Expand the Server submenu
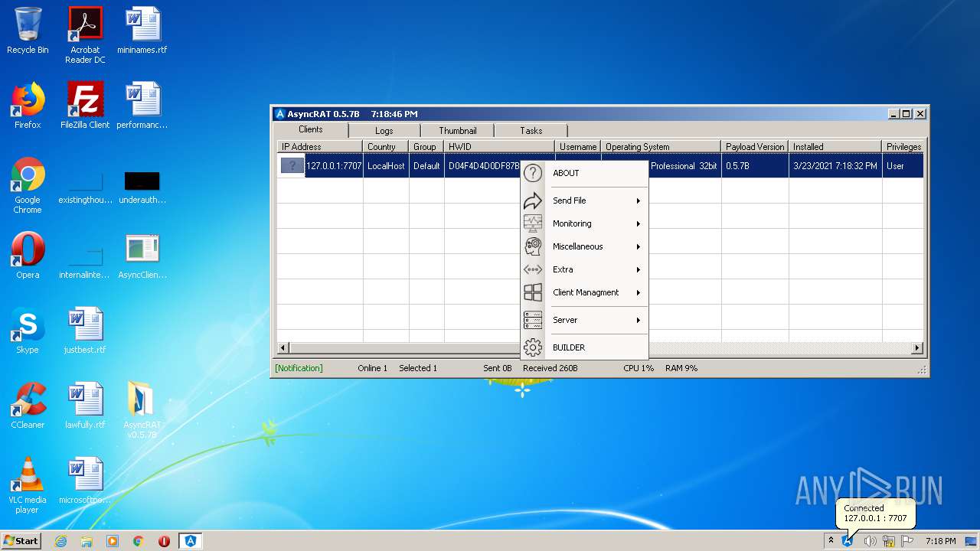The image size is (980, 551). click(x=638, y=320)
